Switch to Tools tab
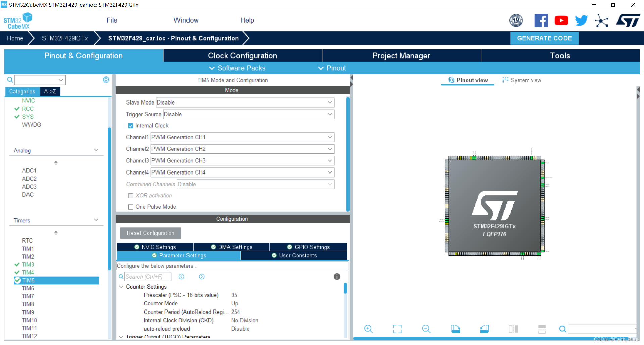Screen dimensions: 644x345 pyautogui.click(x=560, y=56)
